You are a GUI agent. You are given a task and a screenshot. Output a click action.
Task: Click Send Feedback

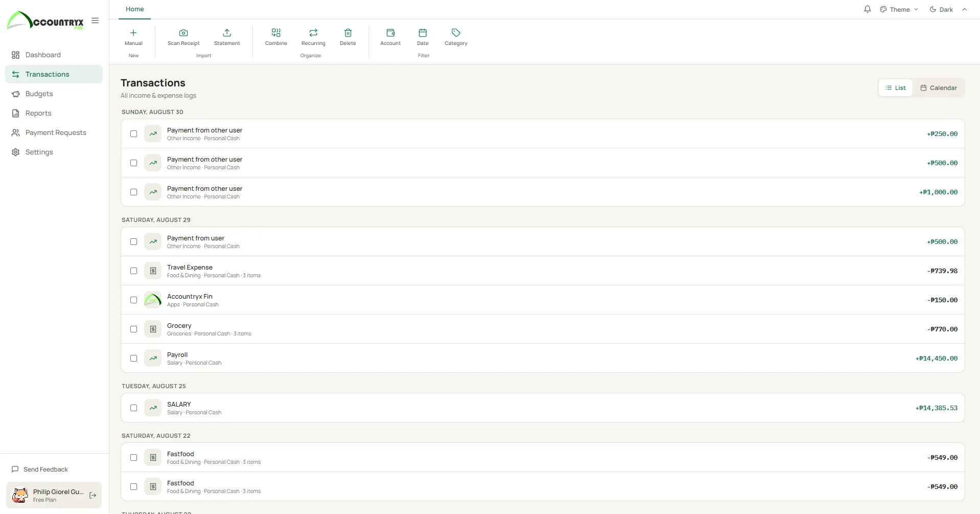pyautogui.click(x=40, y=469)
